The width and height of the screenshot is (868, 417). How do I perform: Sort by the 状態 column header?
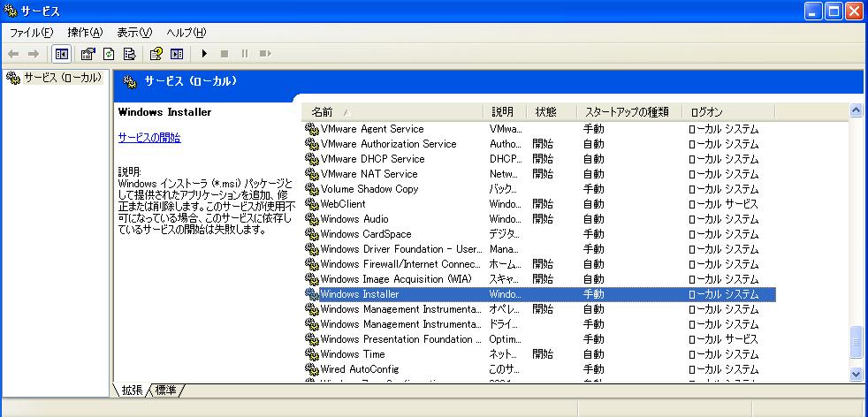tap(552, 112)
